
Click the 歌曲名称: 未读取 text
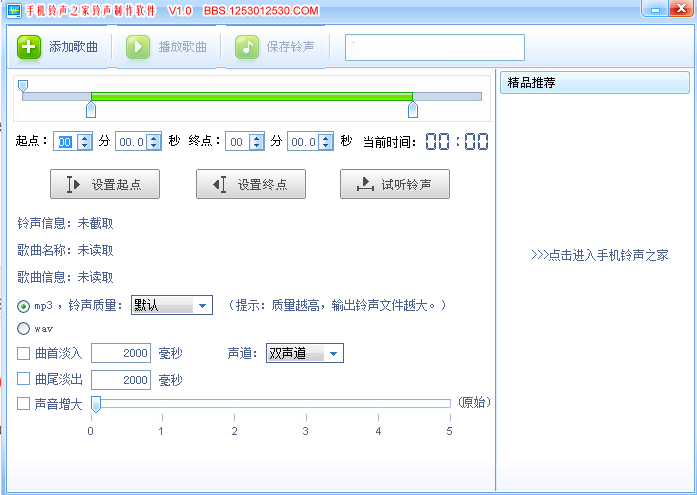[x=65, y=251]
